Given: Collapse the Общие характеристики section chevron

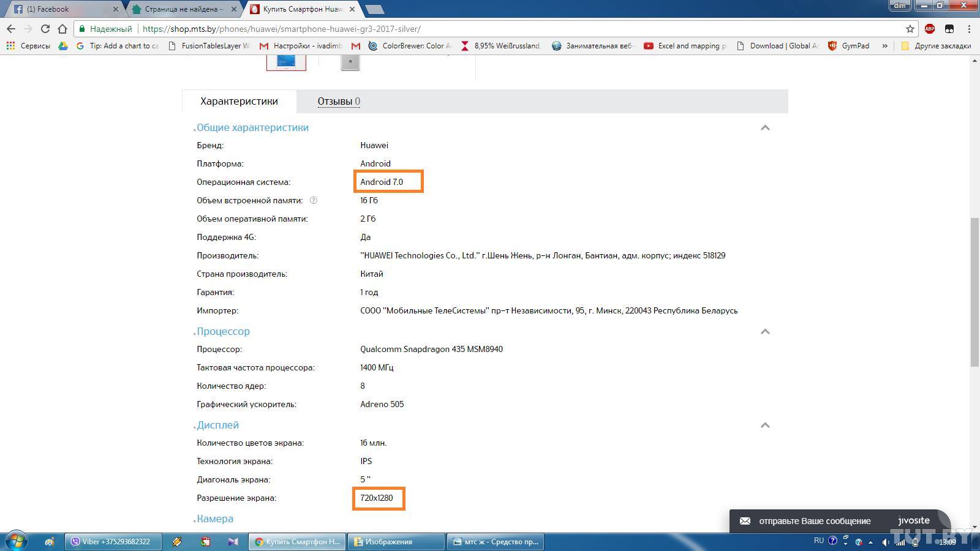Looking at the screenshot, I should point(765,128).
